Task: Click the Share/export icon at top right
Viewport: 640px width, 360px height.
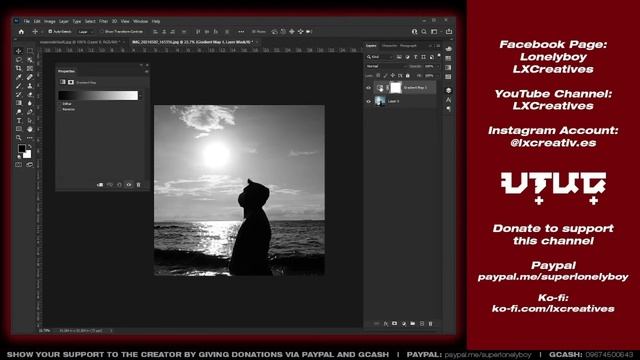Action: pos(449,31)
